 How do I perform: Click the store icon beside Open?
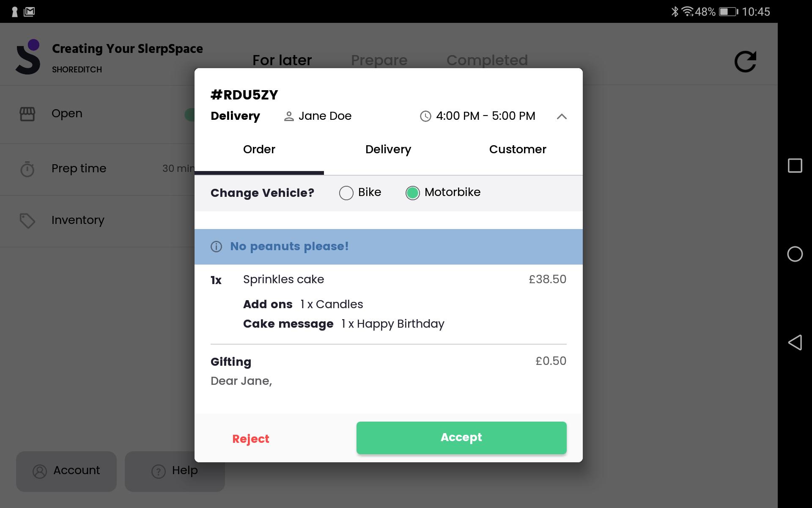tap(27, 114)
